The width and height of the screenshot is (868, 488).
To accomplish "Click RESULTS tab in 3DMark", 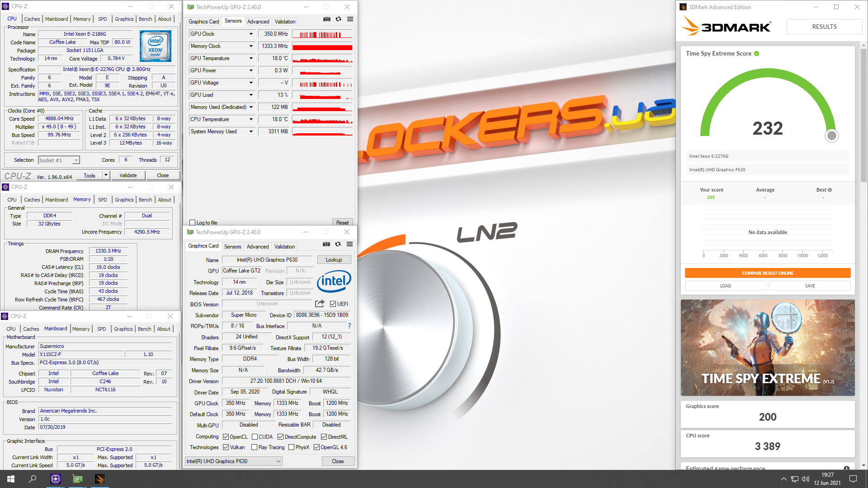I will click(x=824, y=27).
